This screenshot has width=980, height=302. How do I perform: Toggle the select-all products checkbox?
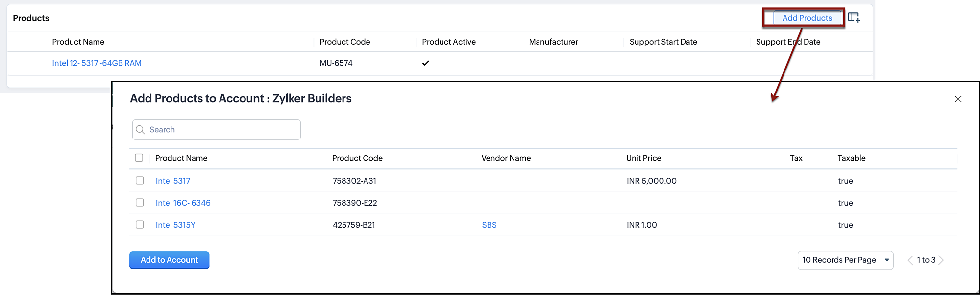[x=139, y=158]
